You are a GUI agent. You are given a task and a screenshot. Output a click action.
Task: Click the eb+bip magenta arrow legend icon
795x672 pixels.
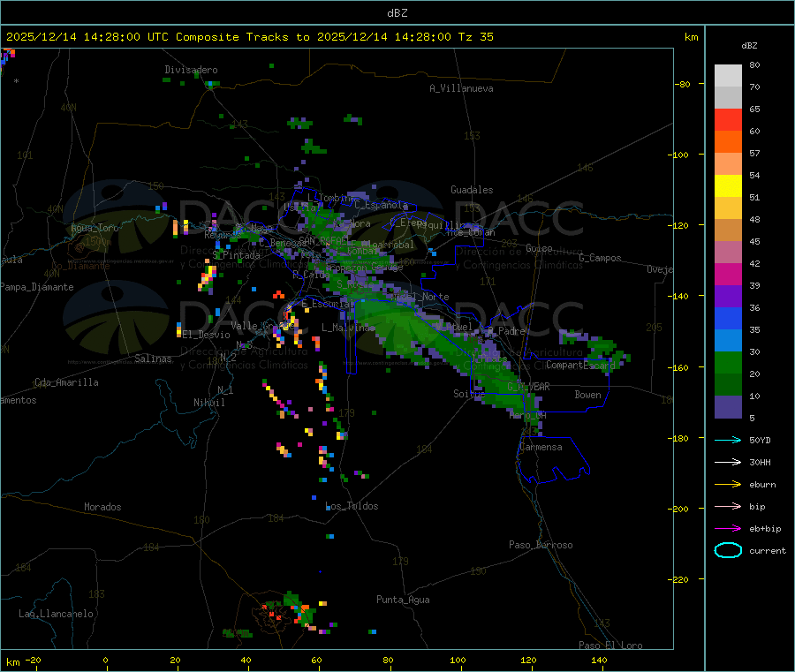pyautogui.click(x=728, y=529)
